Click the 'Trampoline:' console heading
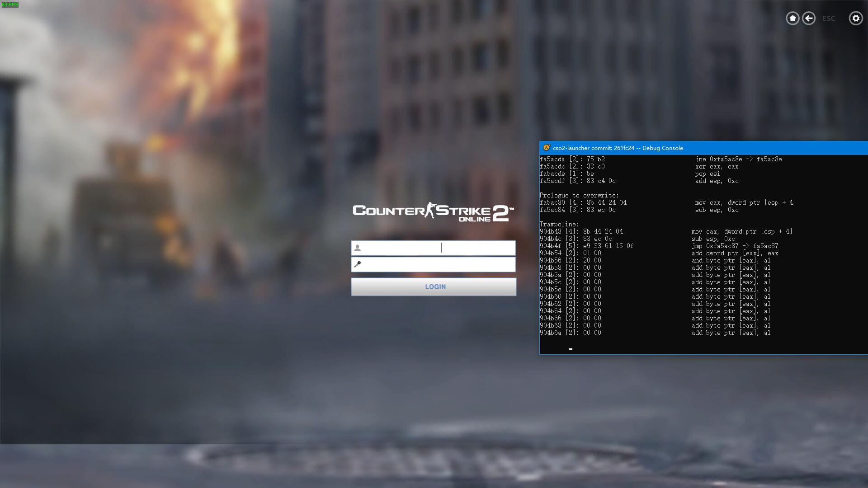 tap(559, 224)
